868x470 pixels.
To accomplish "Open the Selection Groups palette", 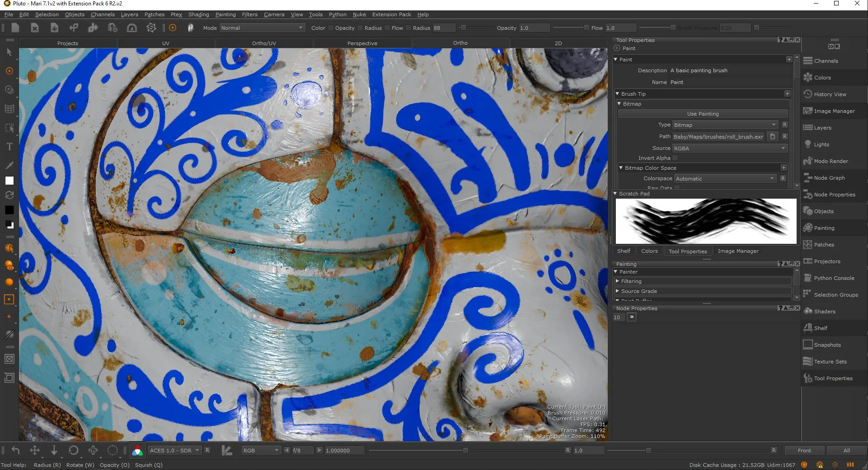I will coord(835,295).
